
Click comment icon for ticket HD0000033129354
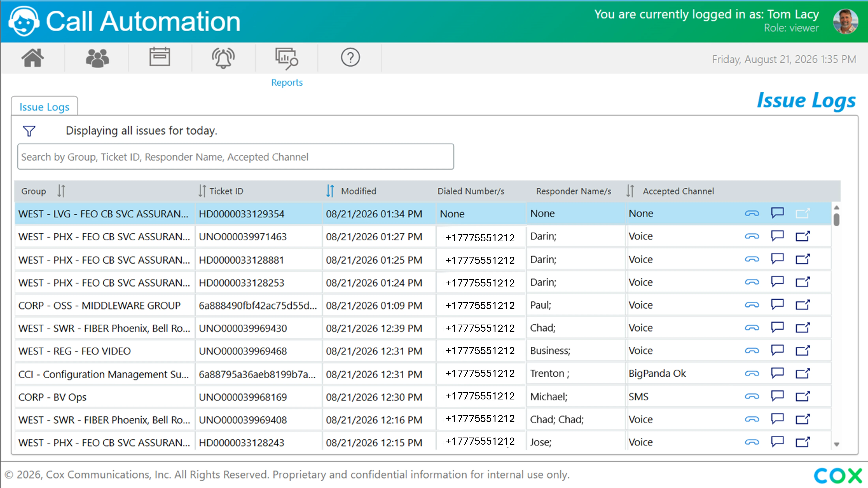click(x=777, y=213)
